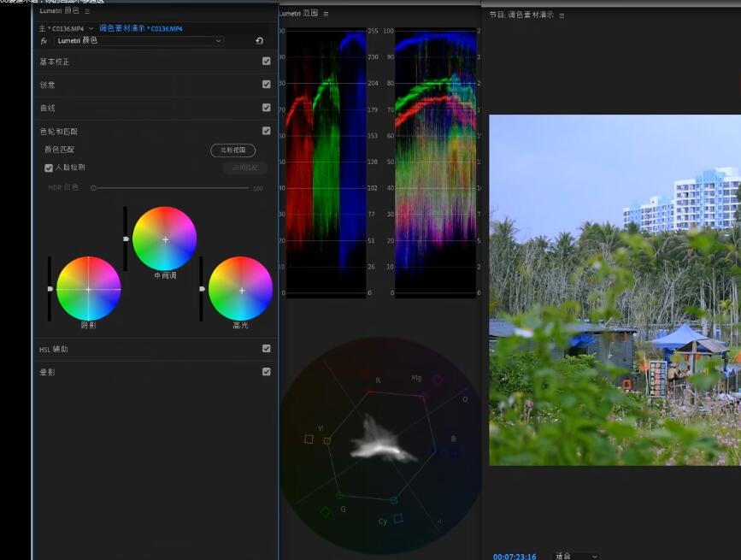Click the 高光 highlights color wheel center
Screen dimensions: 741x560
click(x=241, y=290)
